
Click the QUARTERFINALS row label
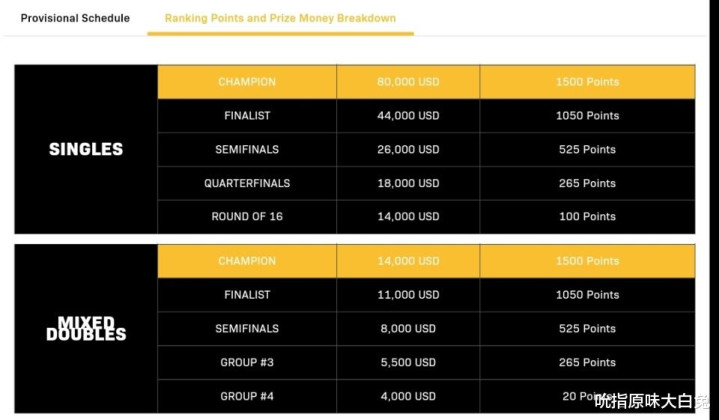pos(247,183)
